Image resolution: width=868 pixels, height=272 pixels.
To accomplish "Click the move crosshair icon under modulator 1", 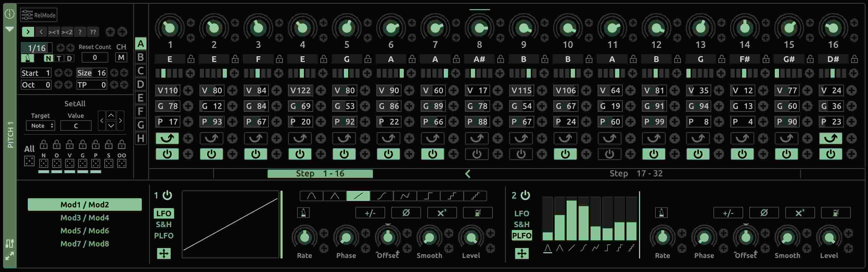I will coord(164,254).
